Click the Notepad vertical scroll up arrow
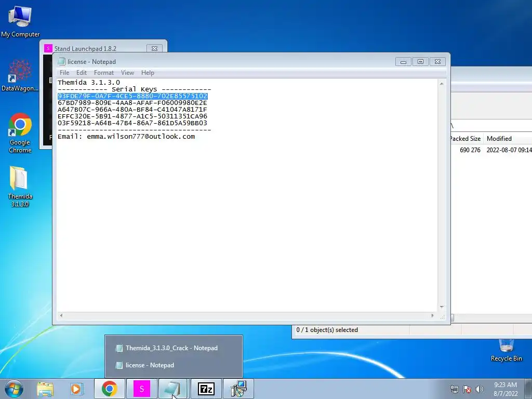 pos(442,84)
